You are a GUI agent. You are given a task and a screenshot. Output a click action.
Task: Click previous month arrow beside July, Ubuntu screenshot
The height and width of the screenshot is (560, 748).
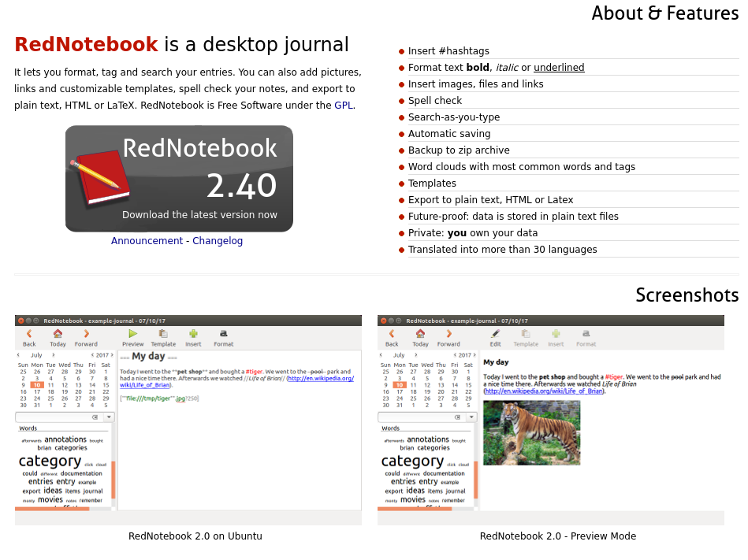pos(19,355)
